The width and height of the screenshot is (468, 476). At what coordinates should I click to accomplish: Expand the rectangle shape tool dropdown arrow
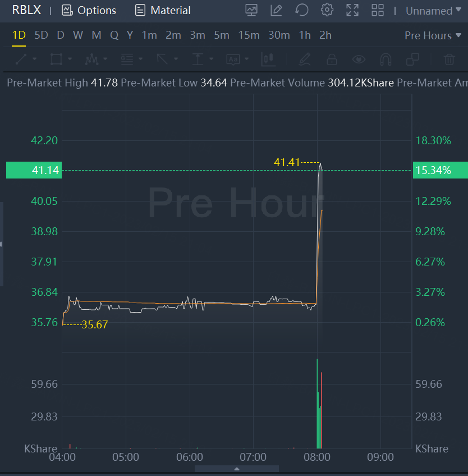pyautogui.click(x=70, y=59)
